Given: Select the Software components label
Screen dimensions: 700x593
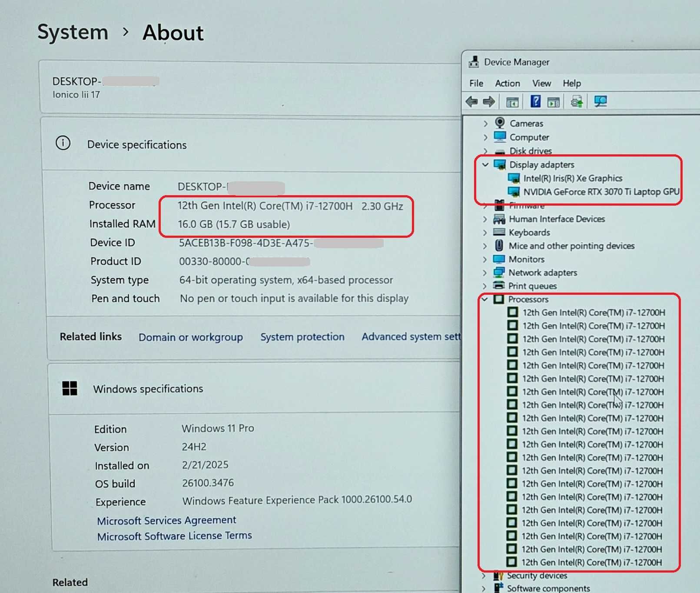Looking at the screenshot, I should (548, 588).
